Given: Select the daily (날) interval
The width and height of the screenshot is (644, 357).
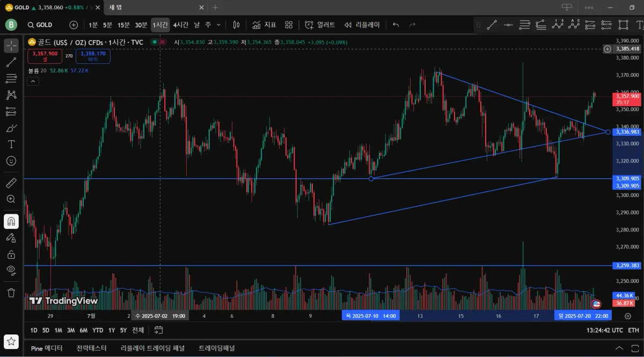Looking at the screenshot, I should pyautogui.click(x=197, y=25).
